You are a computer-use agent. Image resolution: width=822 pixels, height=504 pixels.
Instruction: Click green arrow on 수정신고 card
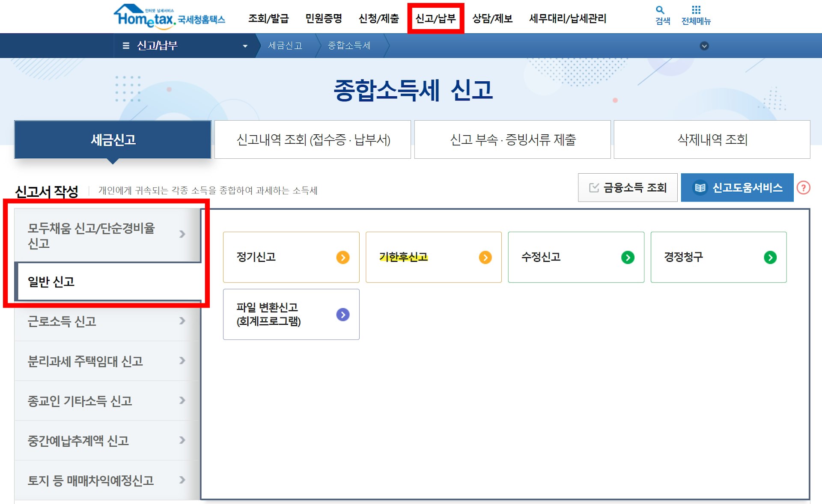point(628,257)
